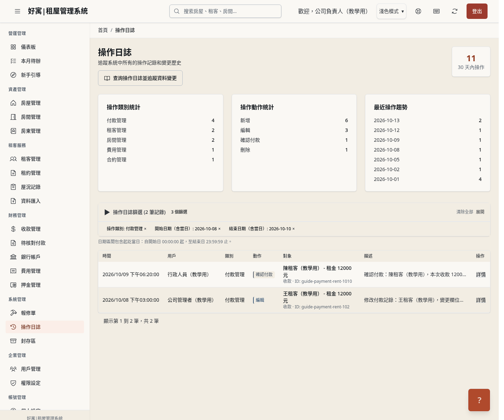
Task: Open 房東管理 contact icon
Action: [13, 131]
